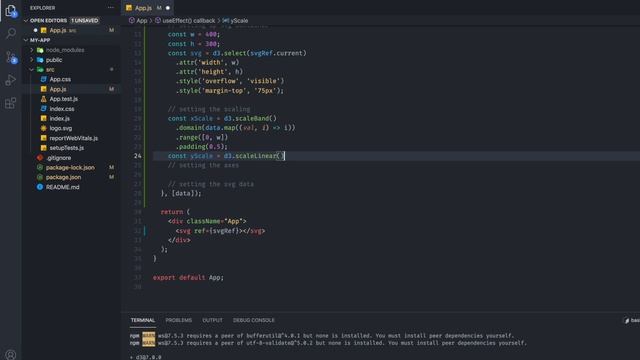
Task: Open the Source Control view
Action: pos(11,57)
